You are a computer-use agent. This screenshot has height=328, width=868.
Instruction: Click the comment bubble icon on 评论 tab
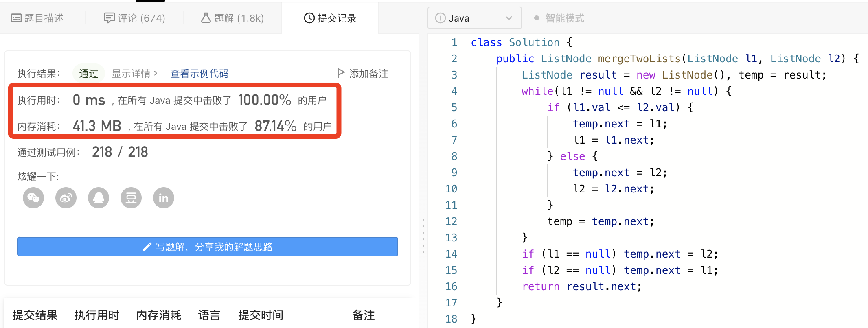pyautogui.click(x=109, y=18)
